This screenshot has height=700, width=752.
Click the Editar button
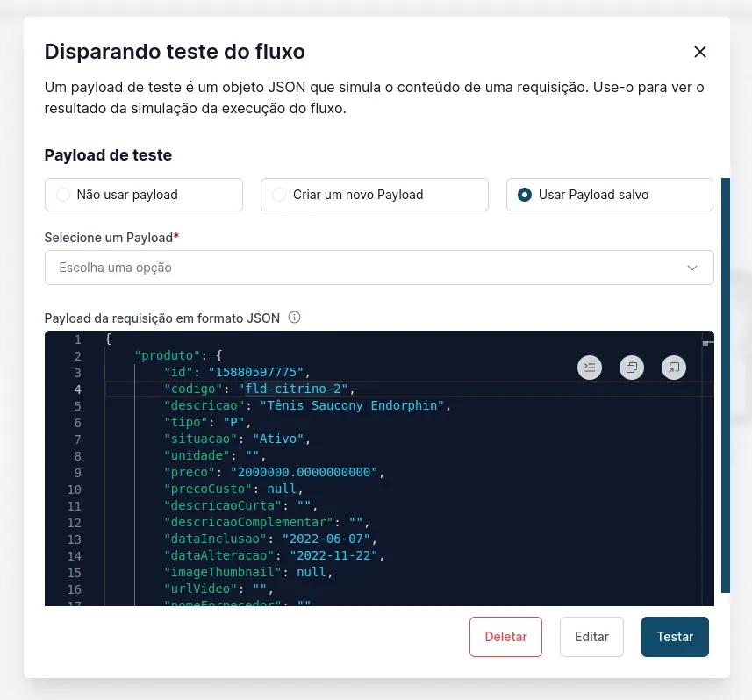tap(591, 637)
